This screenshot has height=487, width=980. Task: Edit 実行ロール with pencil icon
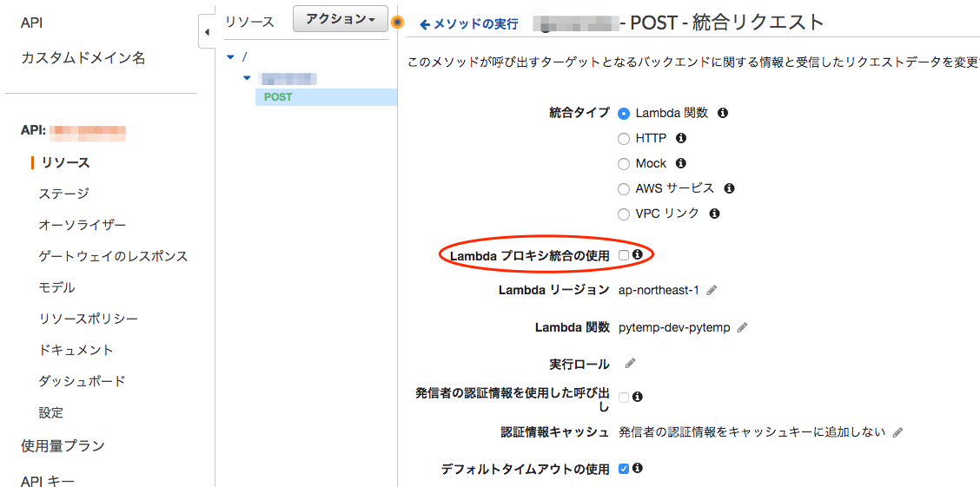point(631,364)
